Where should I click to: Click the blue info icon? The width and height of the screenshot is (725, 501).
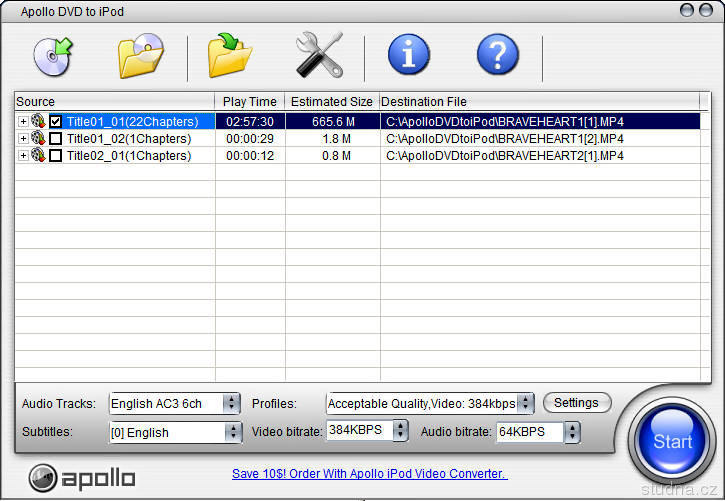408,54
